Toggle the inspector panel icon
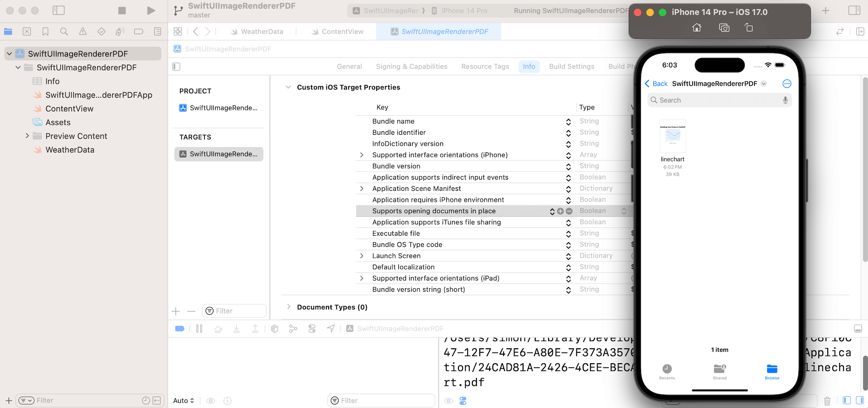This screenshot has width=868, height=408. tap(854, 10)
